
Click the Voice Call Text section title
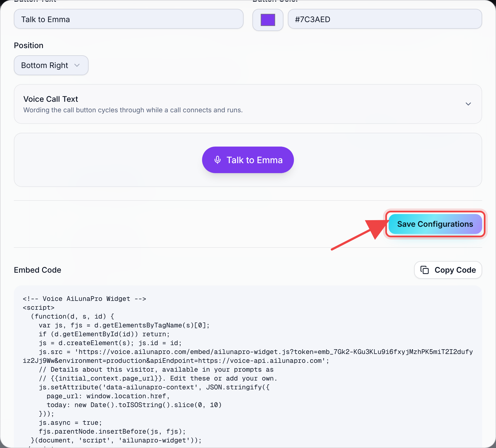[51, 99]
